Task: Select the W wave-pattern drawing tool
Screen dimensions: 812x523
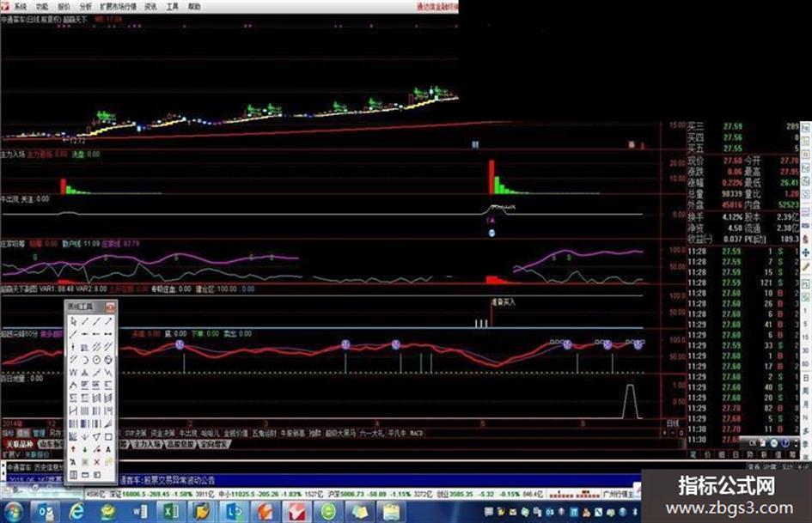Action: coord(73,372)
